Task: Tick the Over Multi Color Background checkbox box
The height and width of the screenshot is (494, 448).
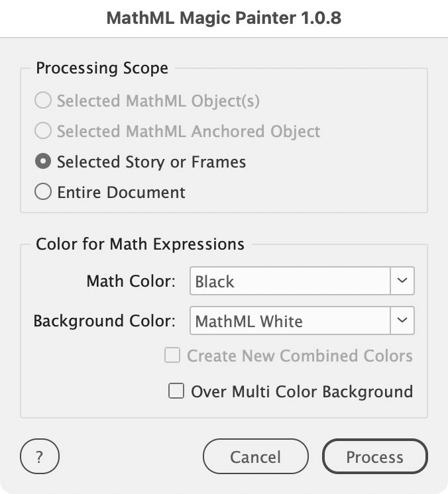Action: click(176, 391)
